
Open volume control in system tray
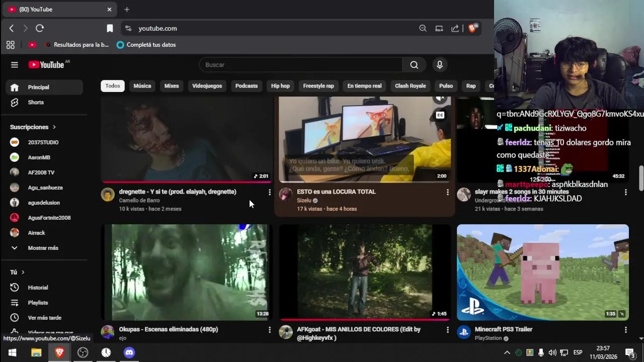(552, 352)
